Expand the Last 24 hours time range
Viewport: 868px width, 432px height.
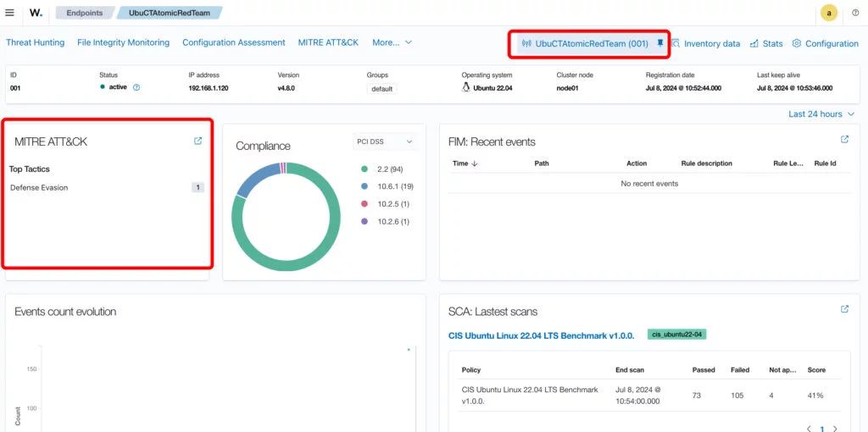tap(820, 114)
